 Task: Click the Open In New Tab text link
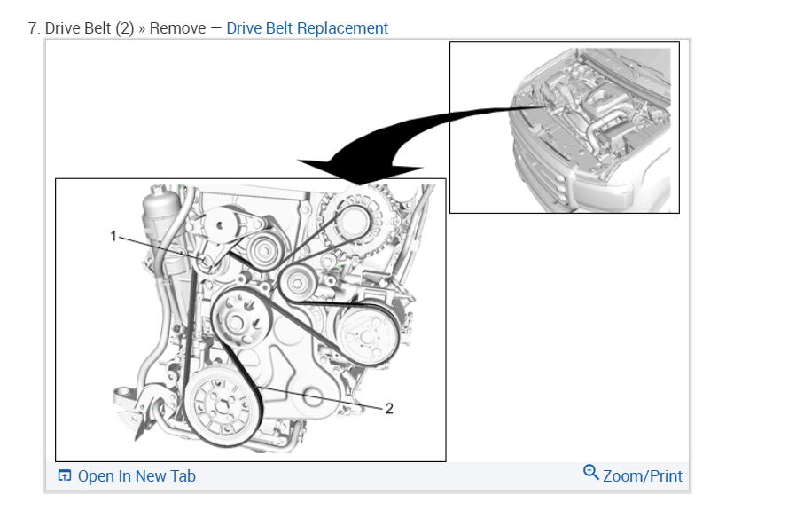coord(137,475)
